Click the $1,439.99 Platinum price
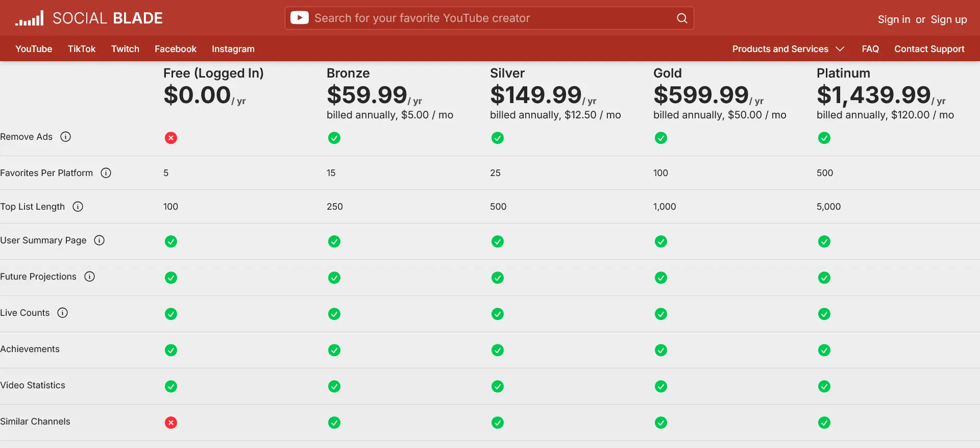 tap(874, 95)
